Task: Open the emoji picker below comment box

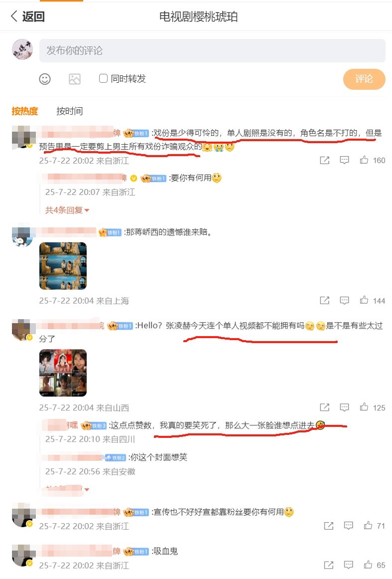Action: click(45, 79)
